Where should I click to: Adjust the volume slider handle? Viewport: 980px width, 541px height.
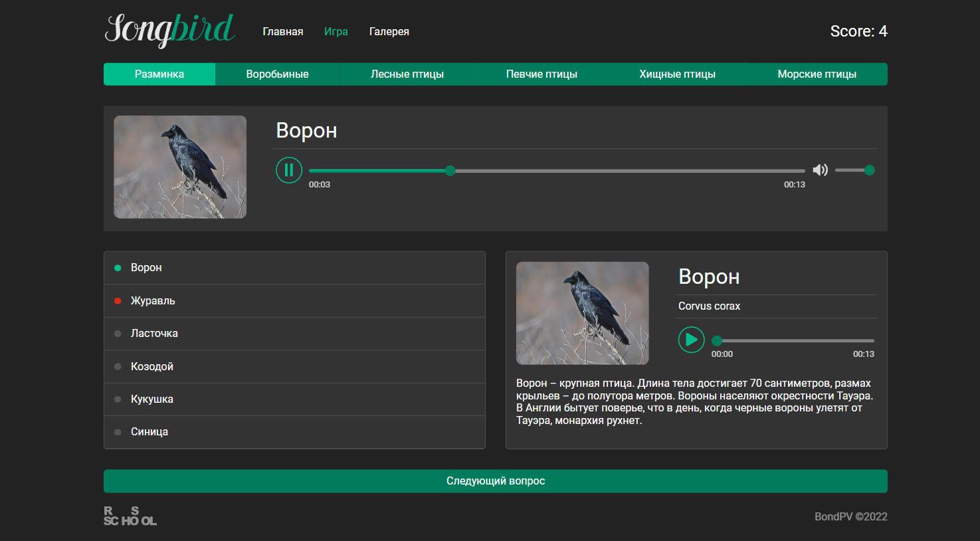[x=869, y=170]
